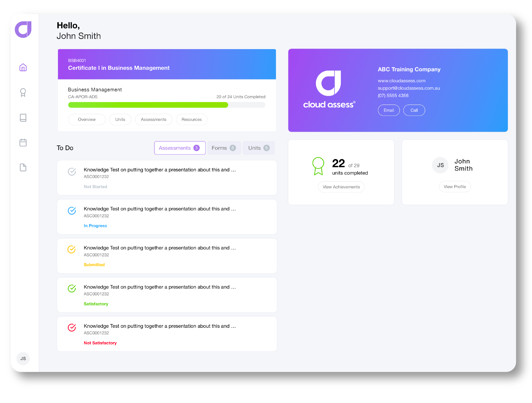This screenshot has height=403, width=532.
Task: Click the Cloud Assess logo top-left
Action: coord(23,30)
